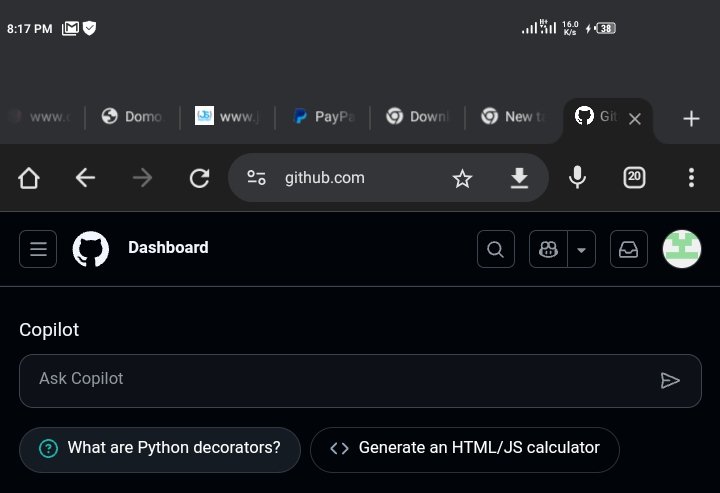Image resolution: width=720 pixels, height=493 pixels.
Task: Click the Copilot section heading
Action: point(49,330)
